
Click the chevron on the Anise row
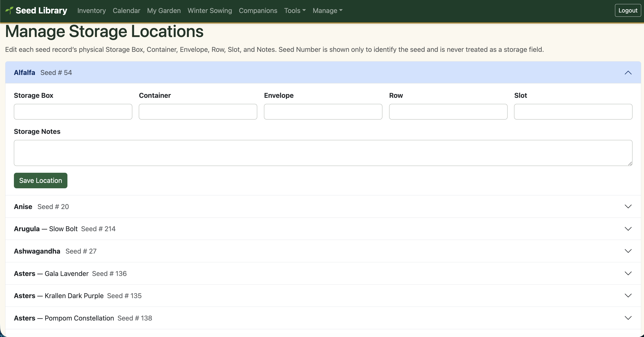point(628,206)
